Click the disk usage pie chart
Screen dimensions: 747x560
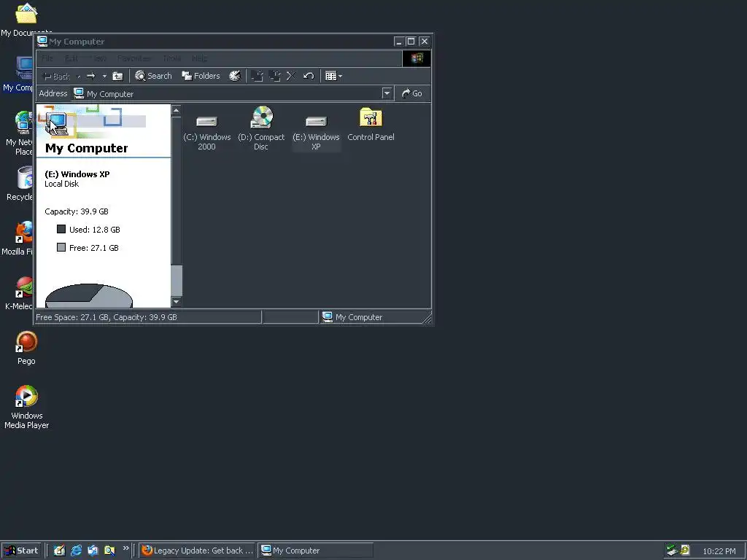click(89, 296)
